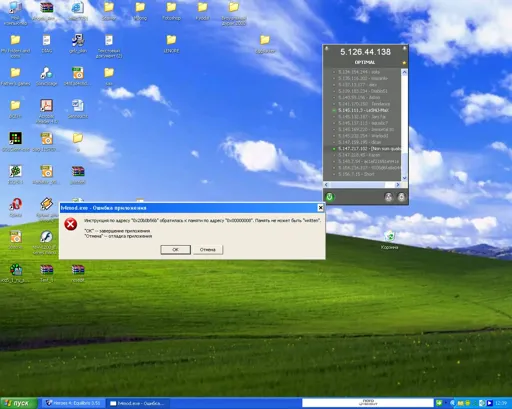This screenshot has width=512, height=409.
Task: Click OK to terminate h4mod.exe
Action: 175,250
